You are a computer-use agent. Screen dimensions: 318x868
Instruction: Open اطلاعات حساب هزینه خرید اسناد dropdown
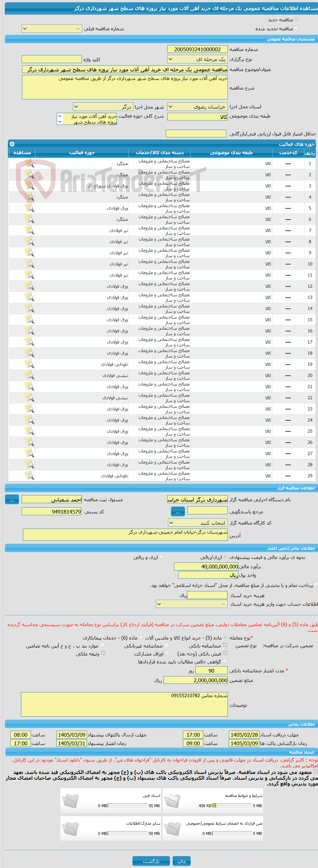(192, 604)
